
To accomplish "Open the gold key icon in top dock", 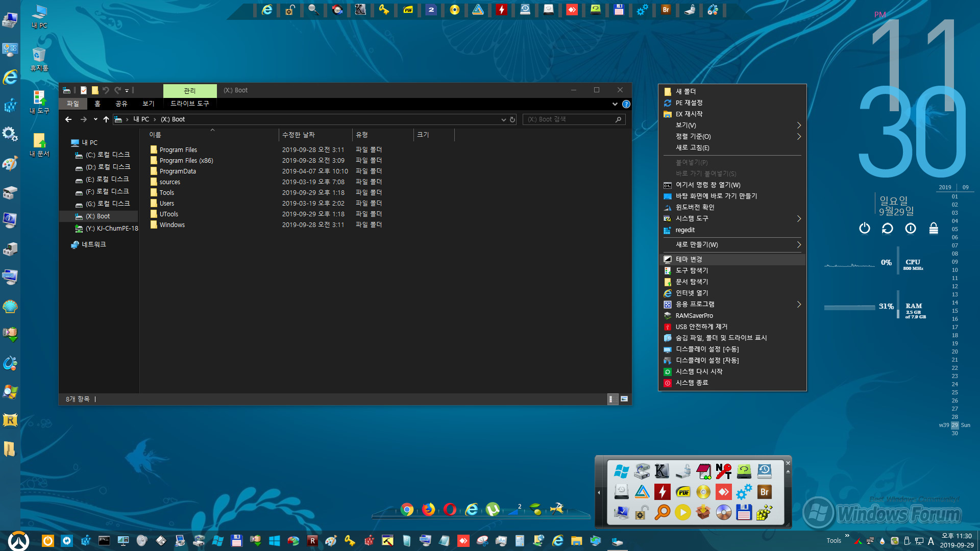I will pos(384,10).
